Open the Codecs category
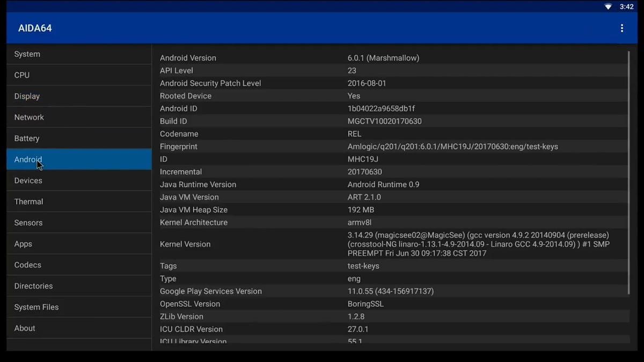 (79, 265)
